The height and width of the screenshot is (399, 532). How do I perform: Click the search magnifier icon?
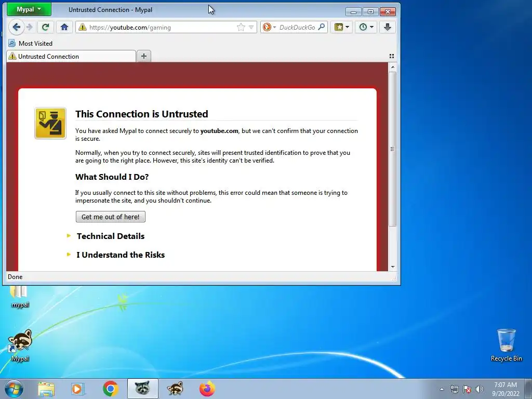tap(321, 27)
